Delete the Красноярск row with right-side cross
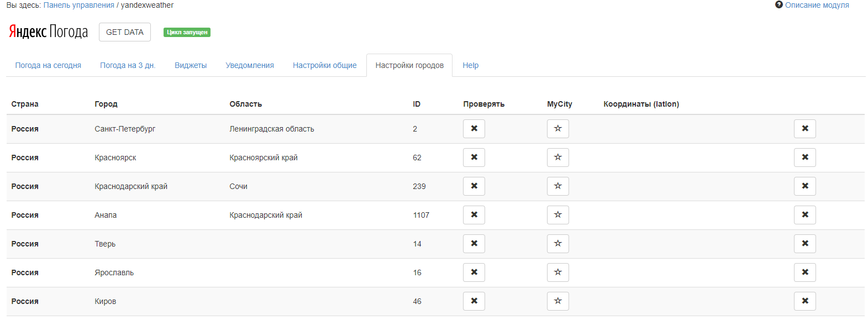868x320 pixels. pyautogui.click(x=804, y=158)
